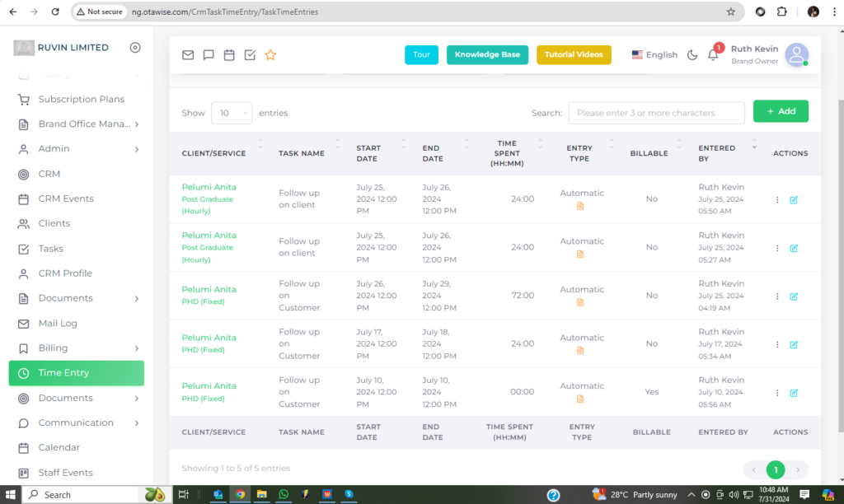Click the time entries search field

tap(656, 113)
